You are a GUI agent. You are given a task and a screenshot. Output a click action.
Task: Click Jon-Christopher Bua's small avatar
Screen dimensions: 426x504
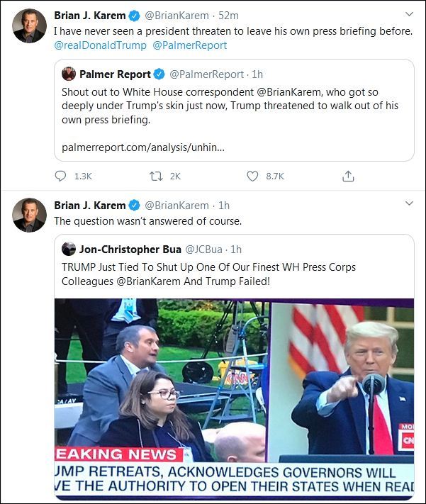(69, 249)
